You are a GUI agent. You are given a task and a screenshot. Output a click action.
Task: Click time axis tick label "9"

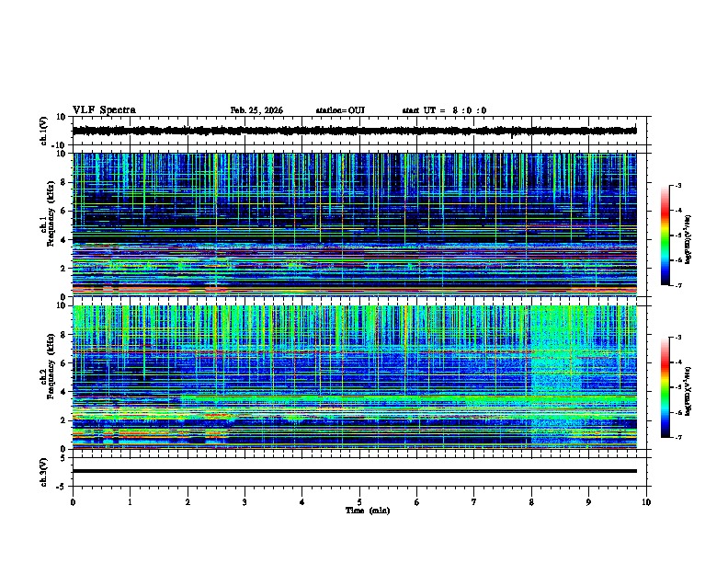click(x=588, y=502)
